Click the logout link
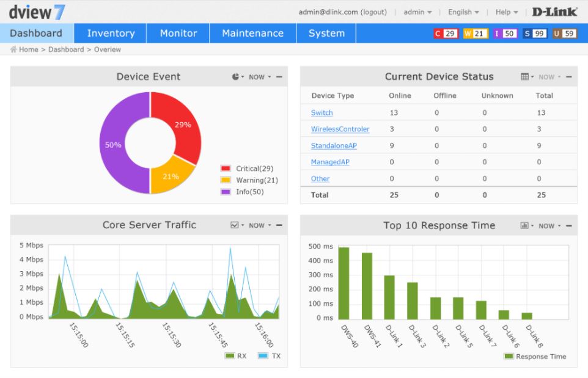 click(x=373, y=12)
